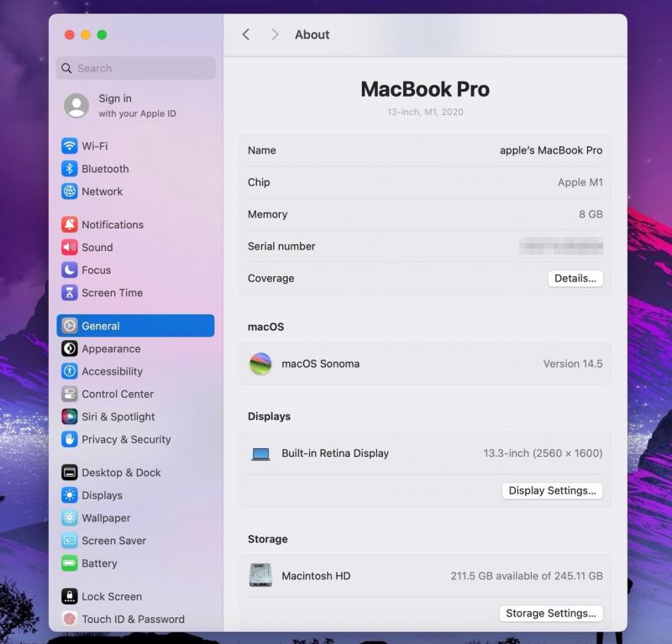Click the Sound speaker icon
This screenshot has width=672, height=644.
(x=70, y=247)
